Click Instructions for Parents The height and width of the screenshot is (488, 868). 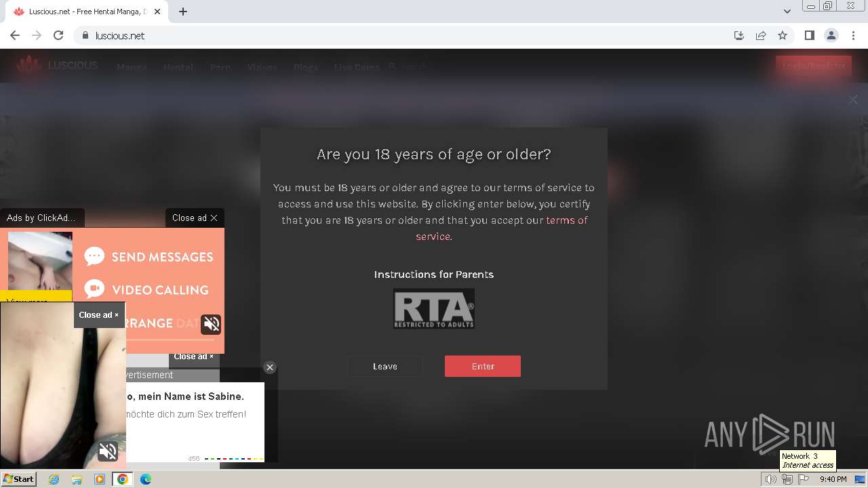(434, 274)
